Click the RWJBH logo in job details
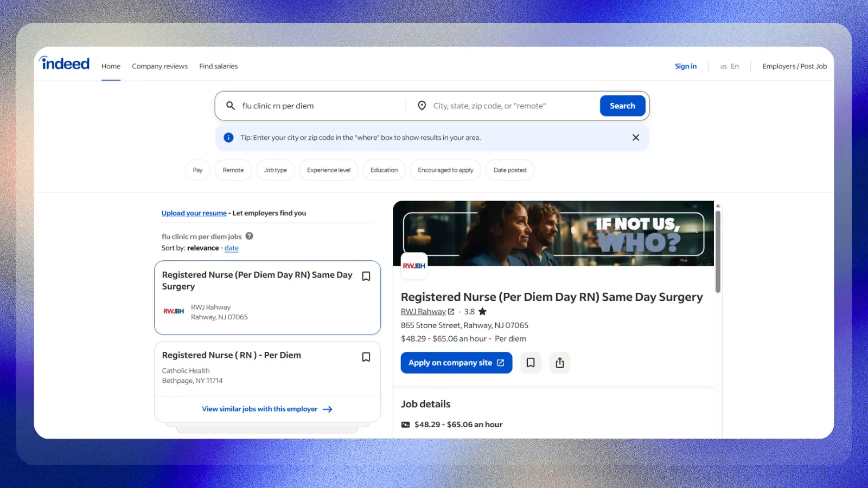 414,266
